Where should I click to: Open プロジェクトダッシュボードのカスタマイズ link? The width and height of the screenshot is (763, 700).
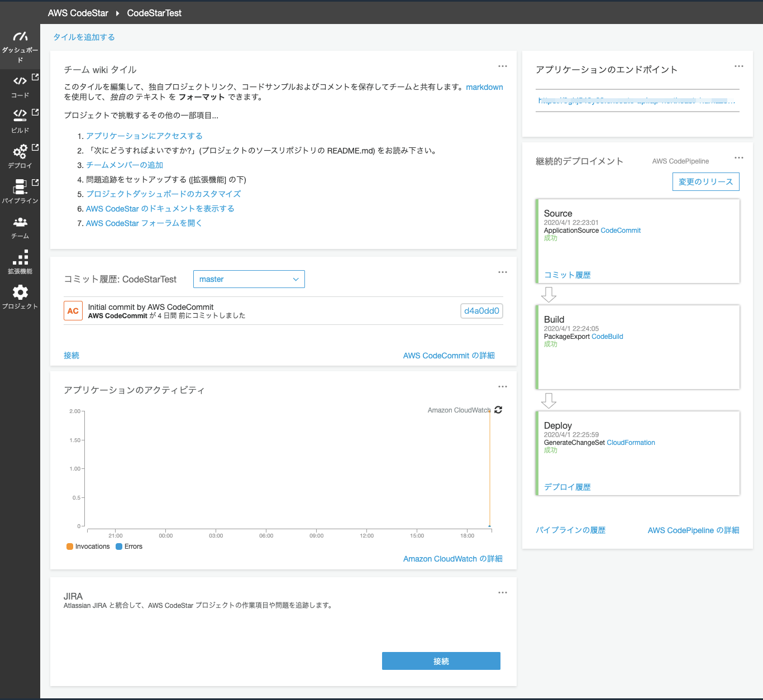pyautogui.click(x=164, y=194)
